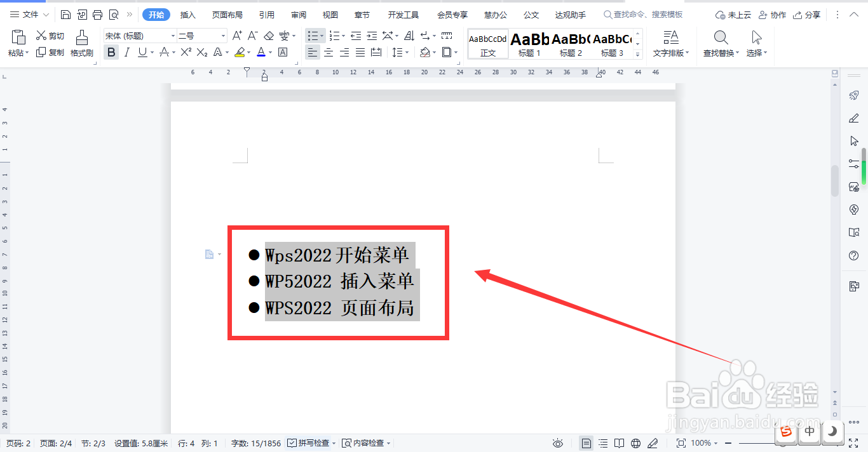Right-align the selected paragraph
The width and height of the screenshot is (868, 452).
coord(344,53)
